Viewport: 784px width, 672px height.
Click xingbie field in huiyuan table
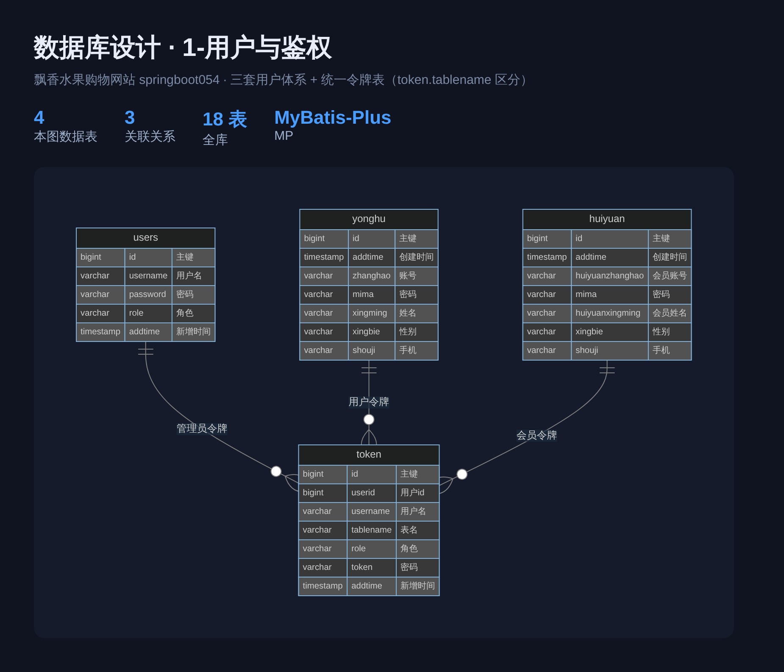610,332
